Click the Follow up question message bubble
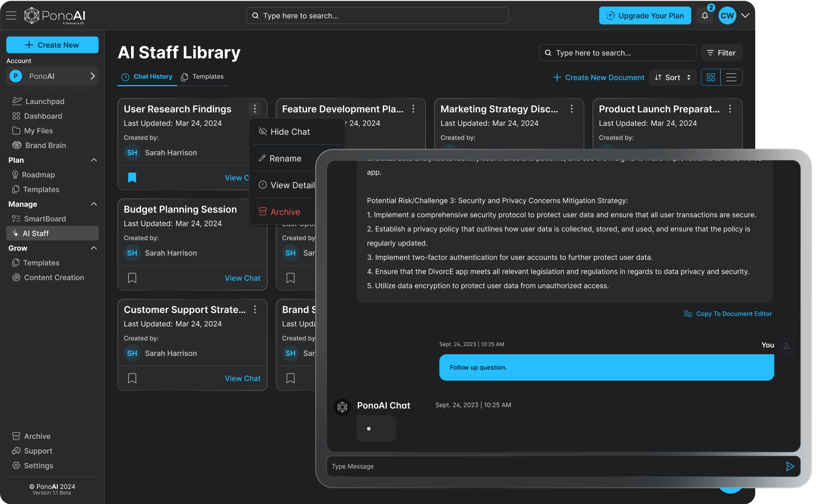Image resolution: width=821 pixels, height=504 pixels. tap(606, 367)
